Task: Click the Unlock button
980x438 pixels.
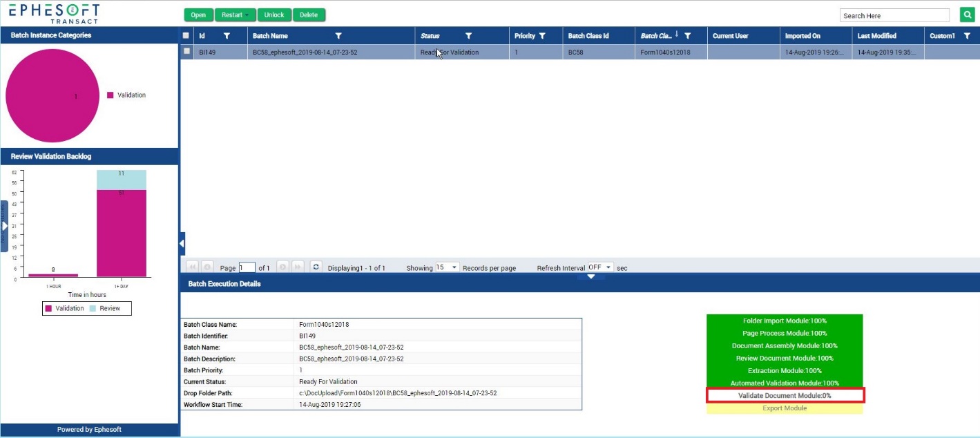Action: pyautogui.click(x=274, y=15)
